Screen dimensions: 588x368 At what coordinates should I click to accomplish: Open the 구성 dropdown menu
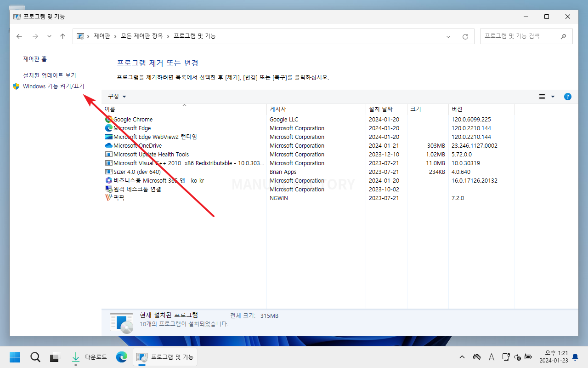point(117,96)
